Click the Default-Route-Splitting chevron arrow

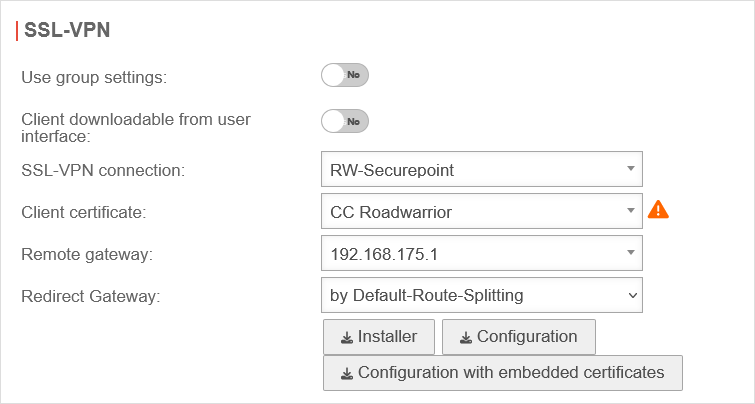click(x=630, y=295)
